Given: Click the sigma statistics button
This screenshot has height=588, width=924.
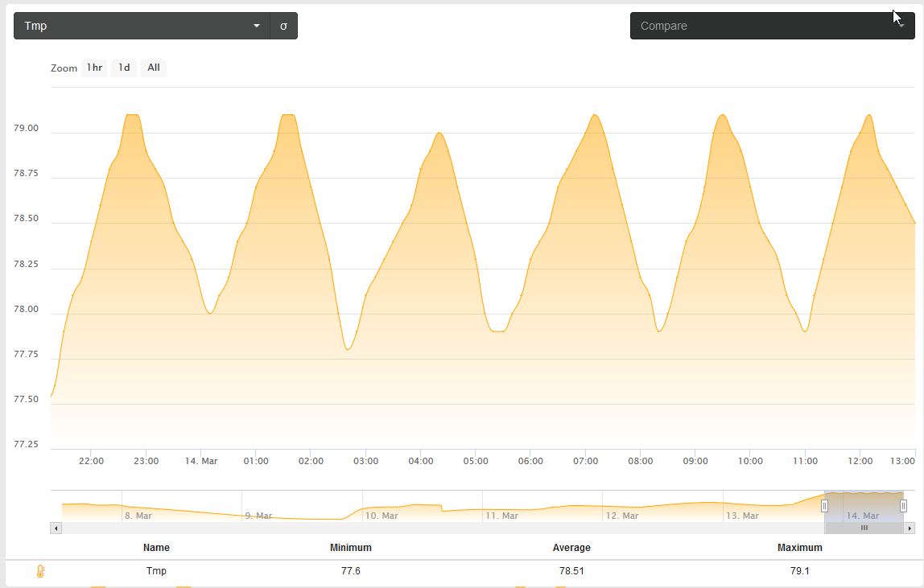Looking at the screenshot, I should 283,26.
